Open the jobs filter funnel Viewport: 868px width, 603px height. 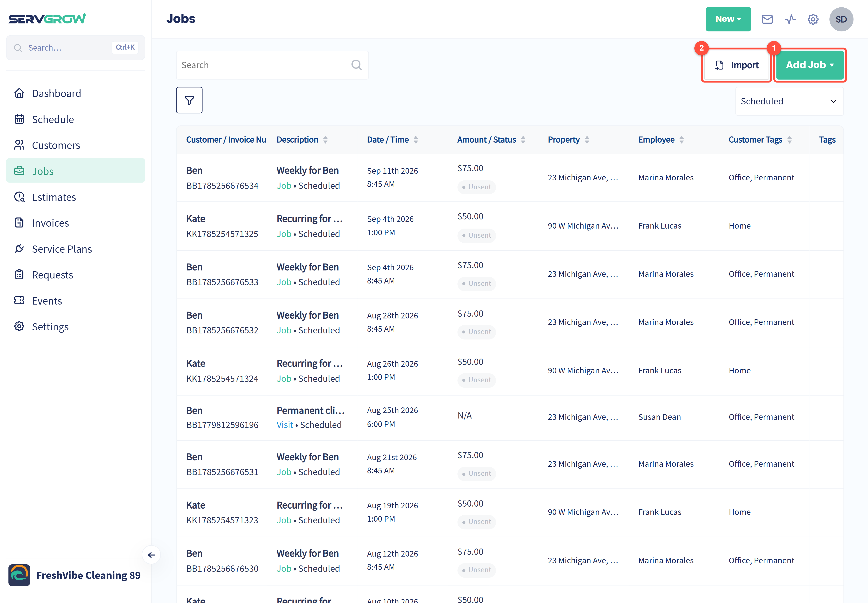[x=189, y=100]
